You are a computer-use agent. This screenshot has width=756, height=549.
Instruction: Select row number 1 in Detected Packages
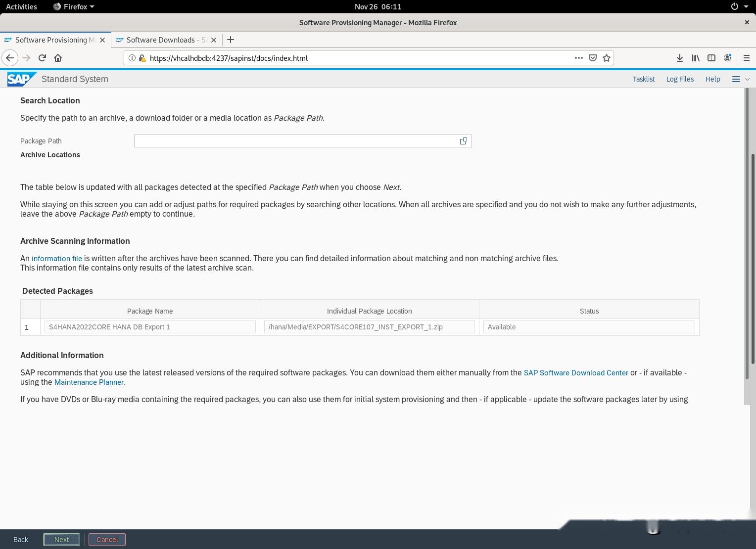[30, 327]
